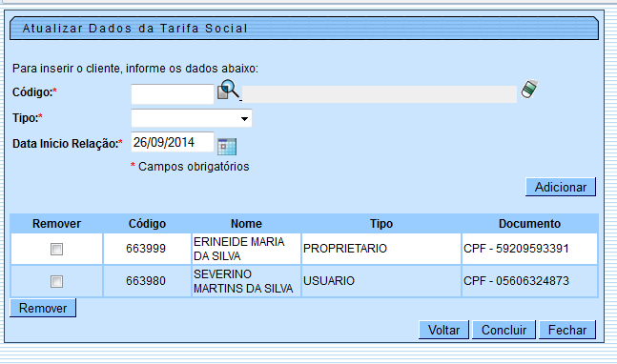The width and height of the screenshot is (617, 364).
Task: Click the Remover button below the table
Action: point(43,308)
